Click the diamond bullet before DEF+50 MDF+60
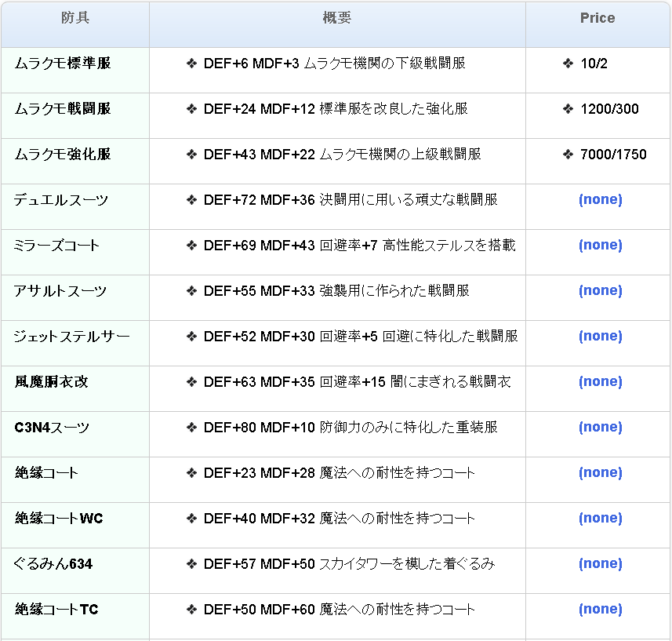Image resolution: width=672 pixels, height=641 pixels. click(x=191, y=610)
